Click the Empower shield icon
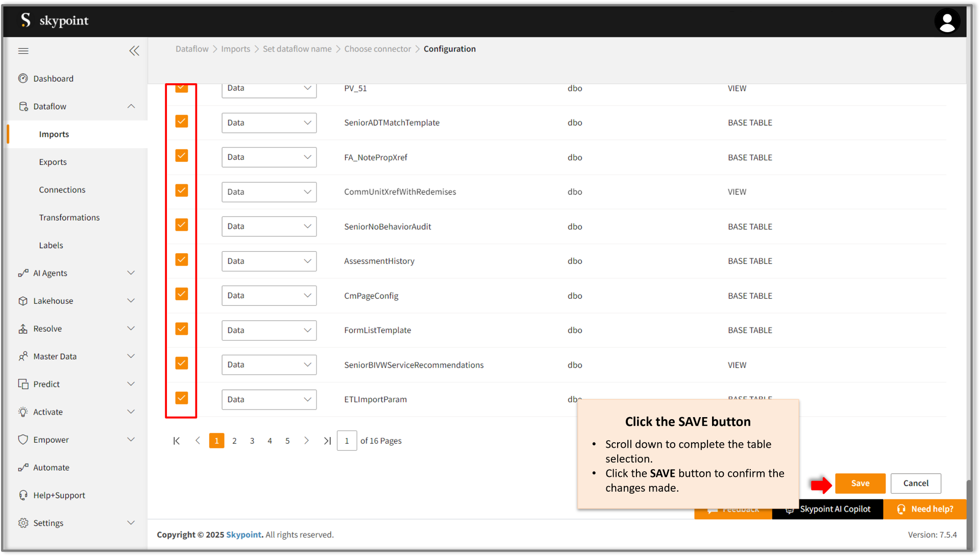The width and height of the screenshot is (980, 556). tap(23, 440)
